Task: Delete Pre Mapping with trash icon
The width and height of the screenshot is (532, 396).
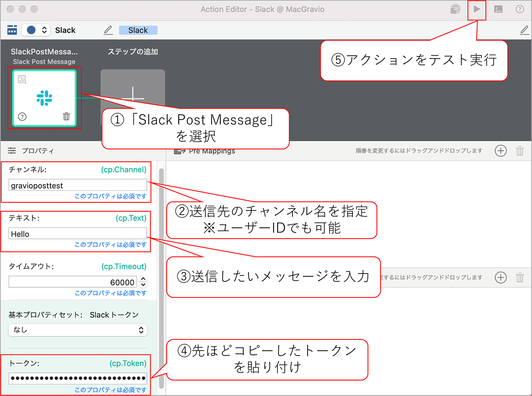Action: tap(520, 151)
